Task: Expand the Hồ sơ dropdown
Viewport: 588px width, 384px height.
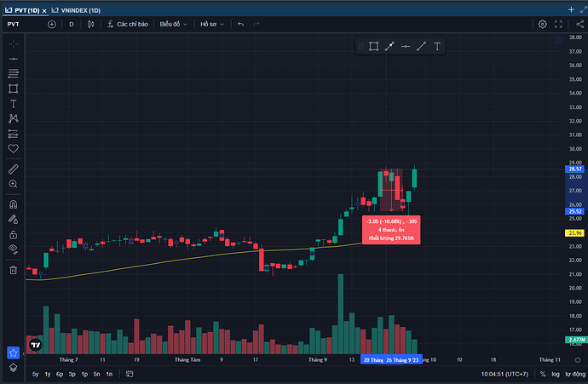Action: click(212, 25)
